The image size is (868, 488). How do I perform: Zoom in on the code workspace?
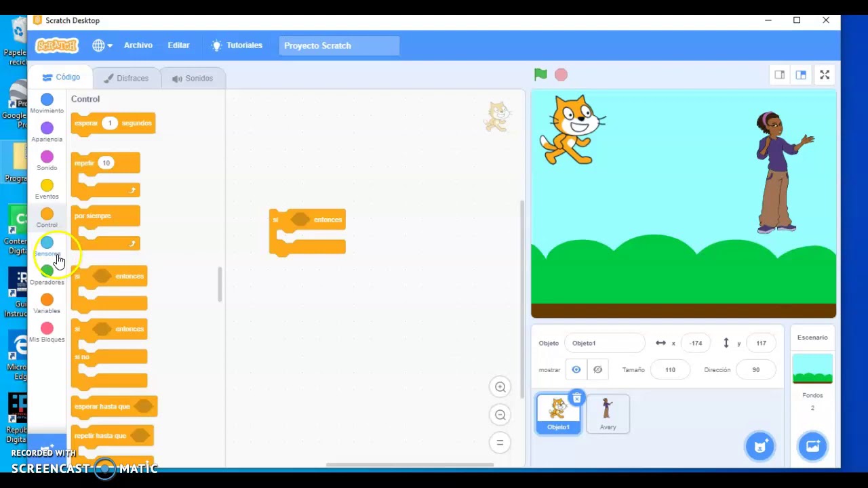pos(500,387)
